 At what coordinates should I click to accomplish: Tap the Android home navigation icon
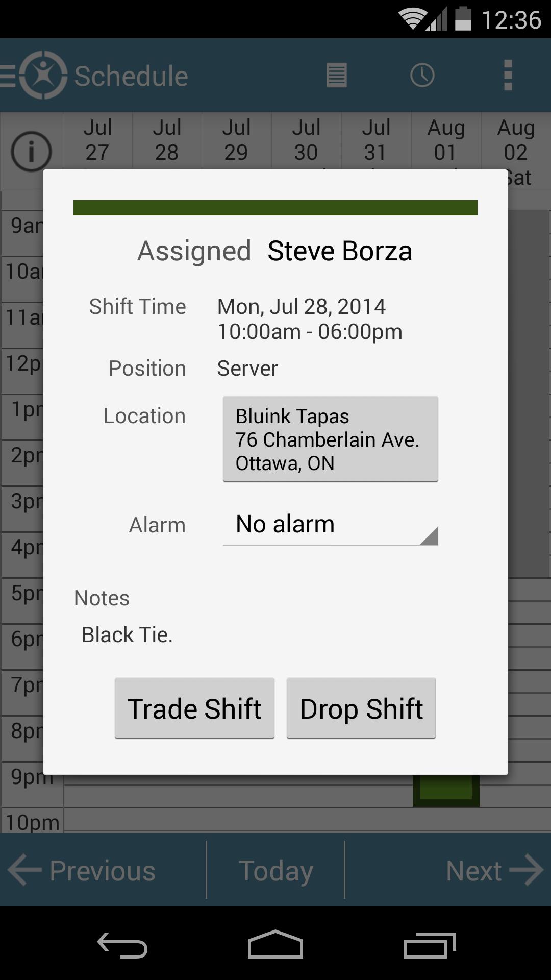[x=275, y=945]
